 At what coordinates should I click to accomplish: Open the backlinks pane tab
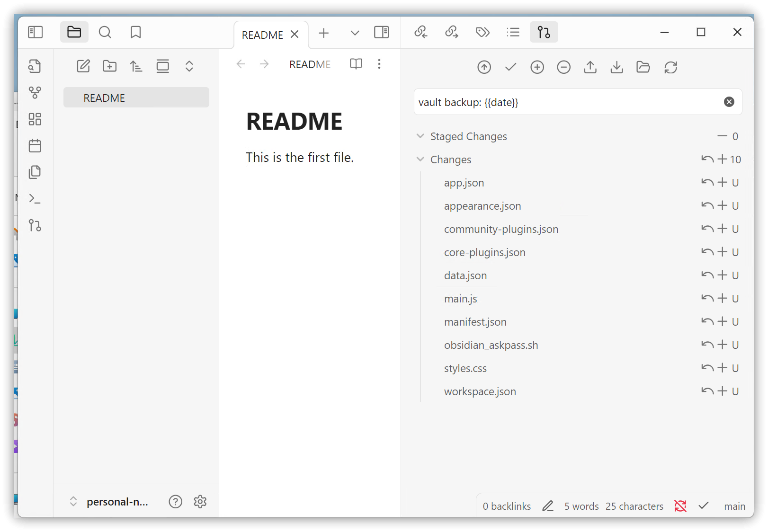tap(421, 32)
